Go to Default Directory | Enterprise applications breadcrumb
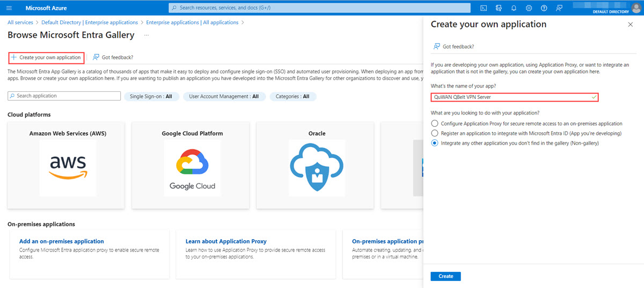Screen dimensions: 644x288 pyautogui.click(x=90, y=23)
